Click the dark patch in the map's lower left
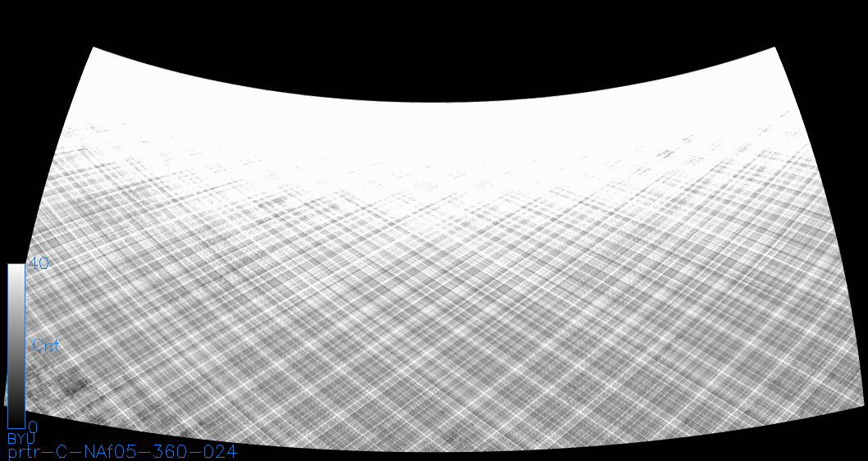The image size is (868, 461). pyautogui.click(x=74, y=385)
